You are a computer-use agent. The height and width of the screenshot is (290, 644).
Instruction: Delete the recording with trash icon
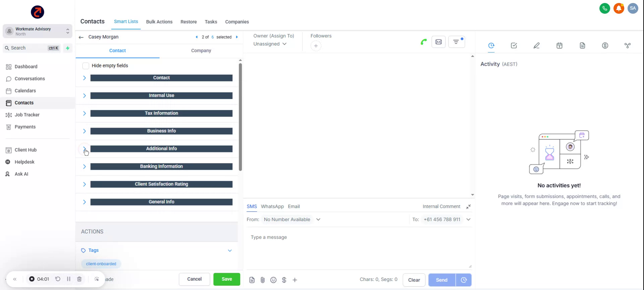[x=79, y=279]
